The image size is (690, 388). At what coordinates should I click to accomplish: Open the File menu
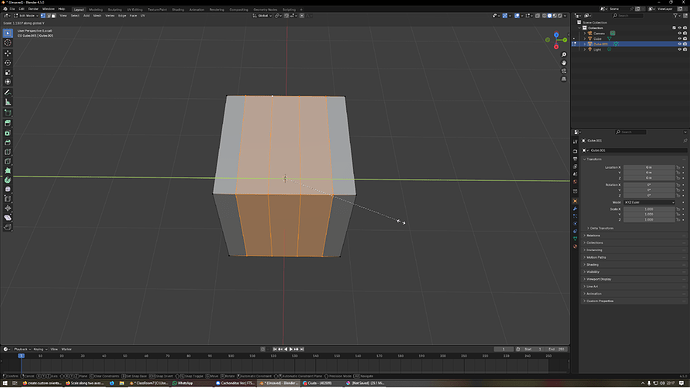point(12,9)
